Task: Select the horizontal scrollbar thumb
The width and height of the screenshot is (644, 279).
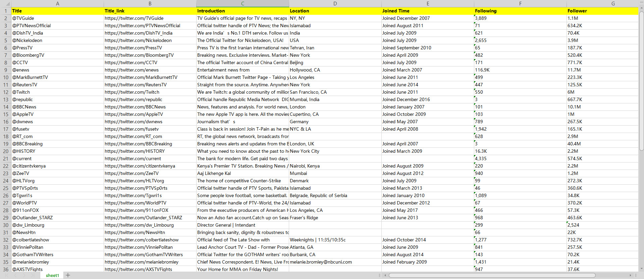Action: pos(492,275)
